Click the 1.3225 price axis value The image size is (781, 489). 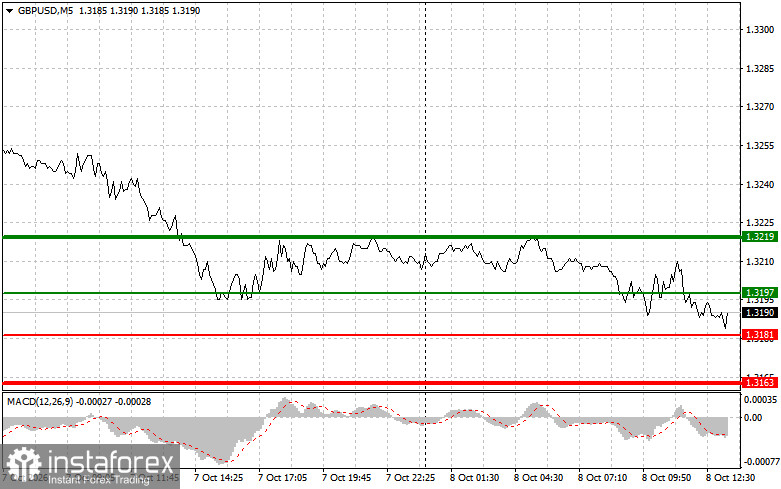pos(760,223)
